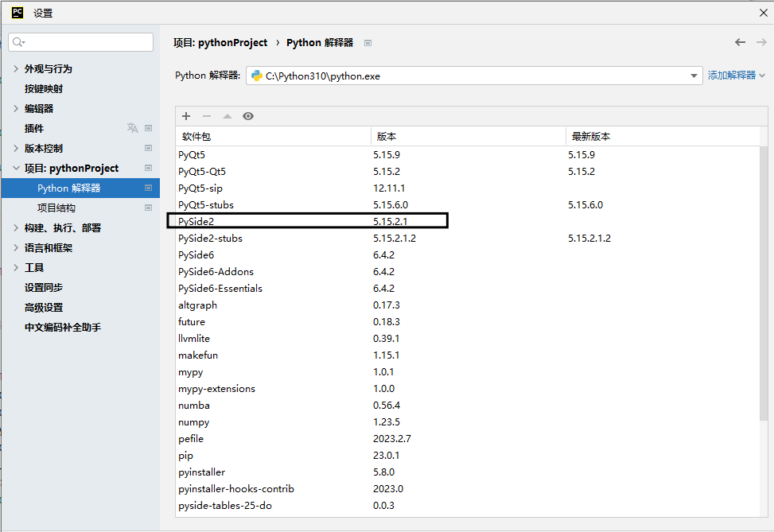Click the forward navigation arrow

[761, 42]
